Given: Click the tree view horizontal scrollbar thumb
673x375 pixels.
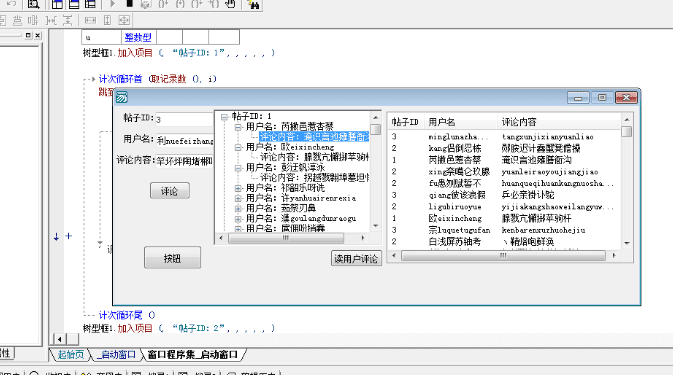Looking at the screenshot, I should (x=286, y=238).
